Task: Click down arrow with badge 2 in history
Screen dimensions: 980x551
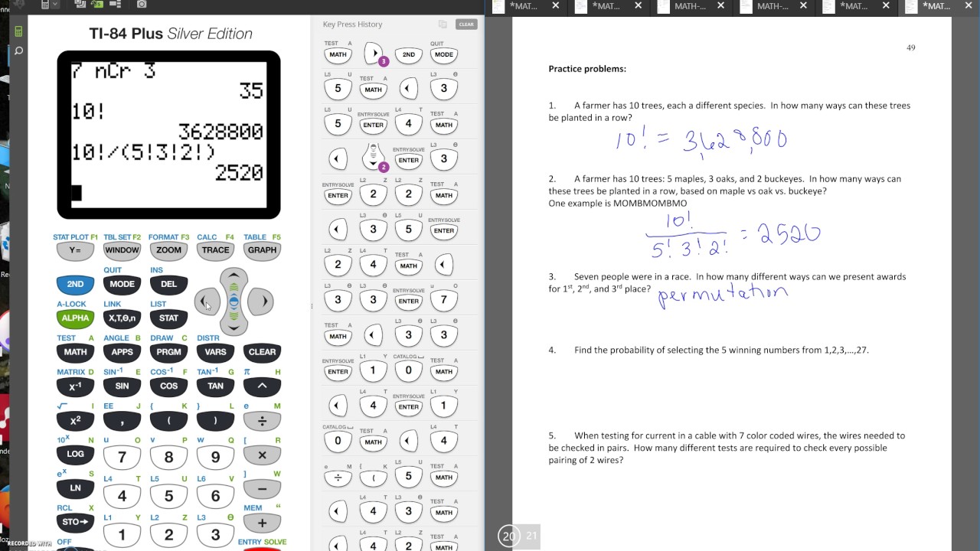Action: click(x=374, y=157)
